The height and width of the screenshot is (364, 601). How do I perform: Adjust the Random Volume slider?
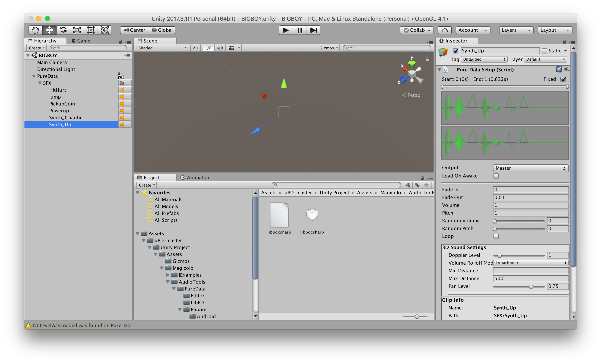point(519,221)
